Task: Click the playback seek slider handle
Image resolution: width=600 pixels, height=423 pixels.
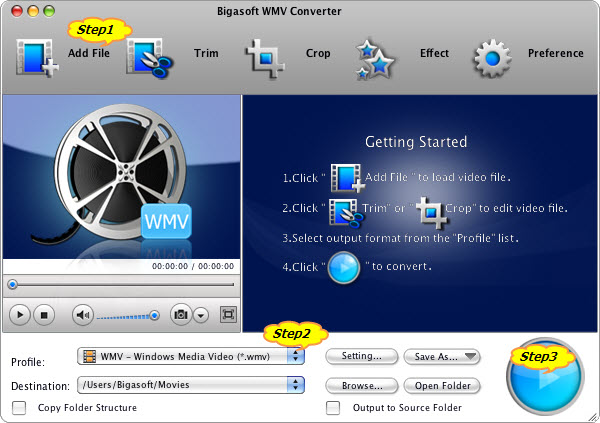Action: point(13,284)
